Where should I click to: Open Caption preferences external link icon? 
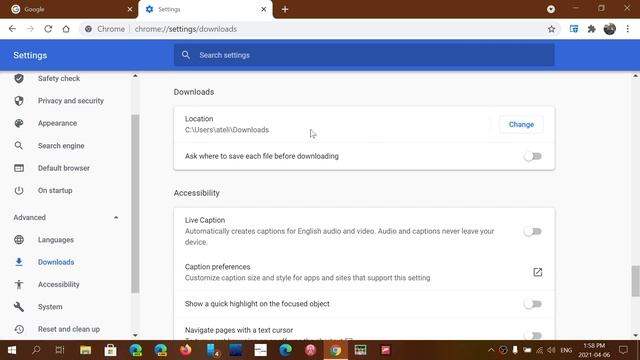pos(538,272)
